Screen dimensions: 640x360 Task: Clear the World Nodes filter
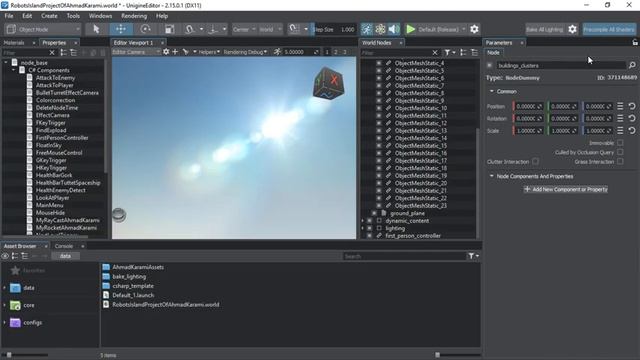(x=435, y=53)
